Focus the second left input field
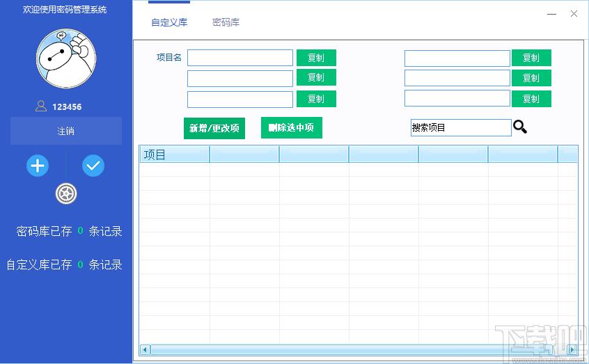This screenshot has height=364, width=589. pos(240,79)
